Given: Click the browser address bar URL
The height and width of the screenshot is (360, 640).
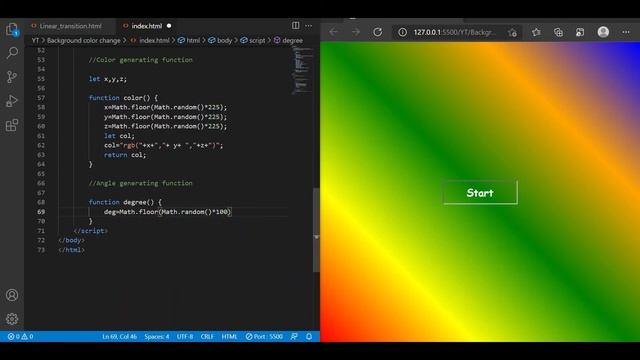Looking at the screenshot, I should (x=455, y=32).
